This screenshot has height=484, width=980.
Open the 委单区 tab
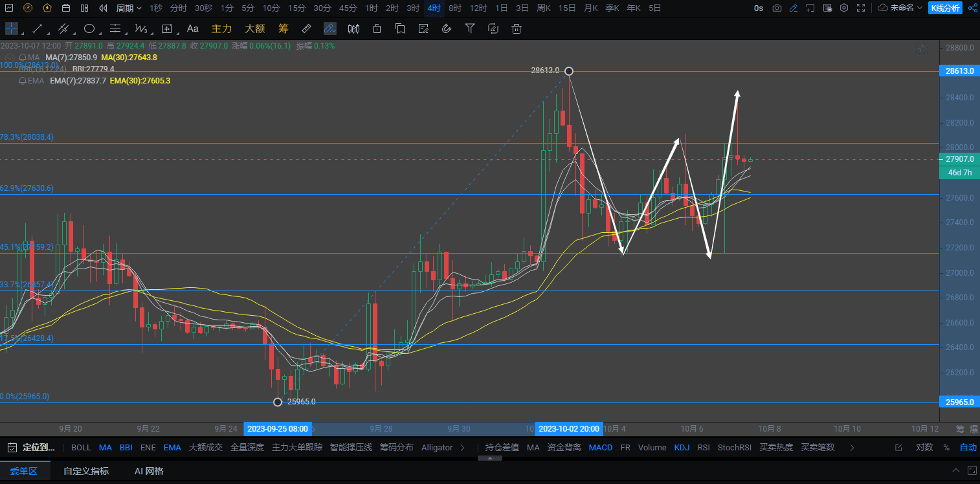coord(24,471)
